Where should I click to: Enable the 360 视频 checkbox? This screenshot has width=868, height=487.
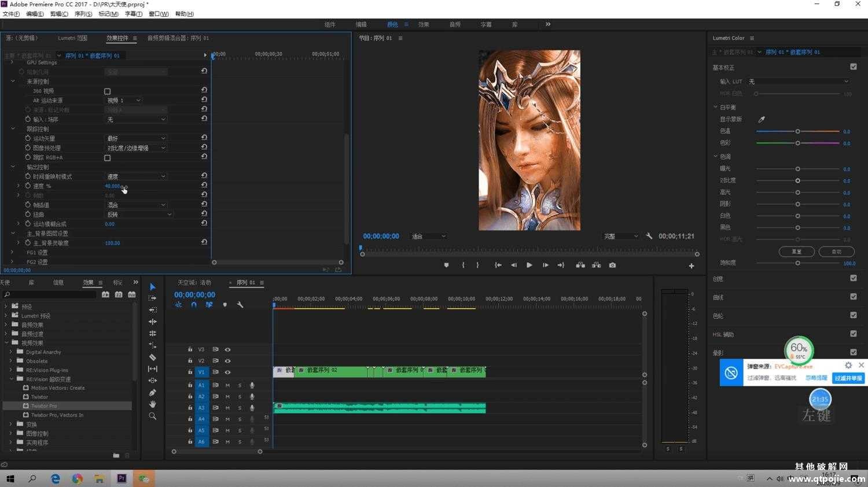click(x=107, y=91)
